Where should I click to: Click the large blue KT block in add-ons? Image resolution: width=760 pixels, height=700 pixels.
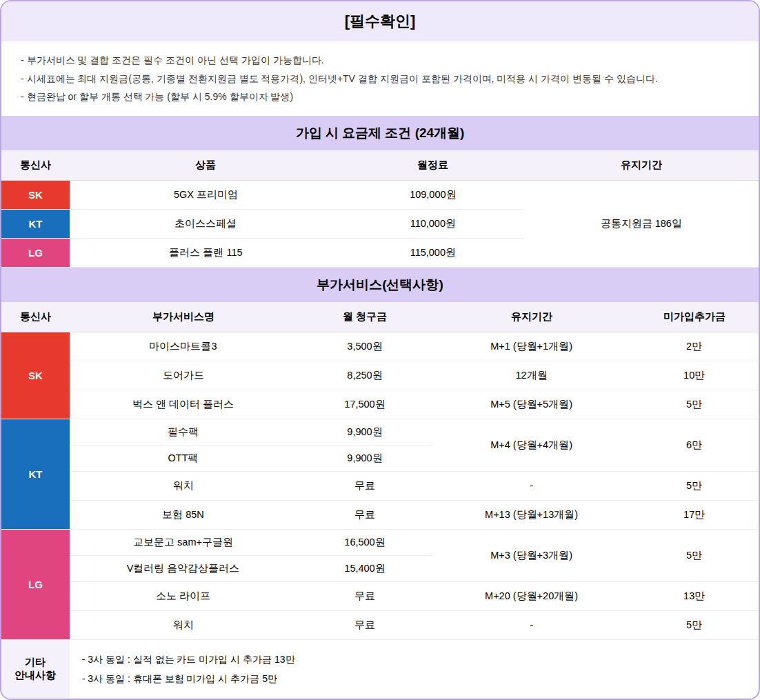point(35,474)
